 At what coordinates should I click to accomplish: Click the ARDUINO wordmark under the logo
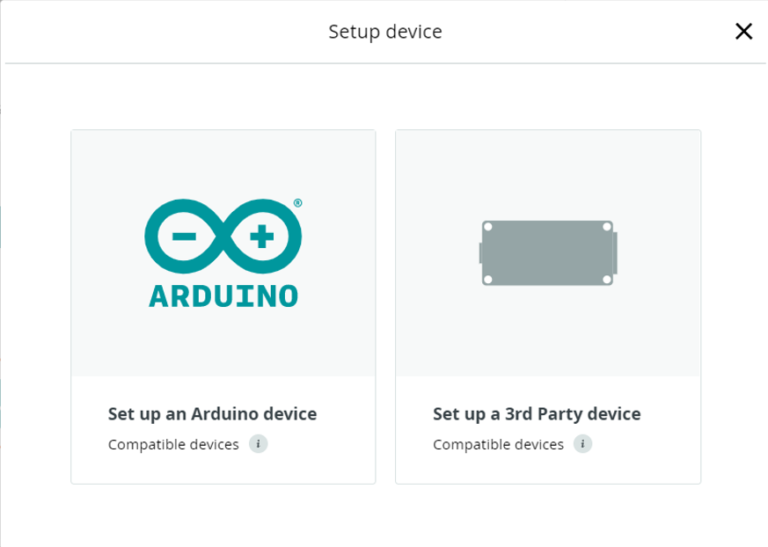coord(223,296)
